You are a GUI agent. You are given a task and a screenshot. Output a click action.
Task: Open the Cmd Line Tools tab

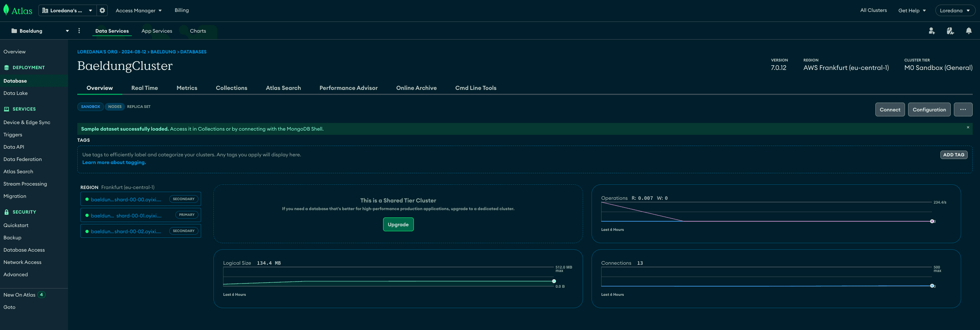[476, 88]
